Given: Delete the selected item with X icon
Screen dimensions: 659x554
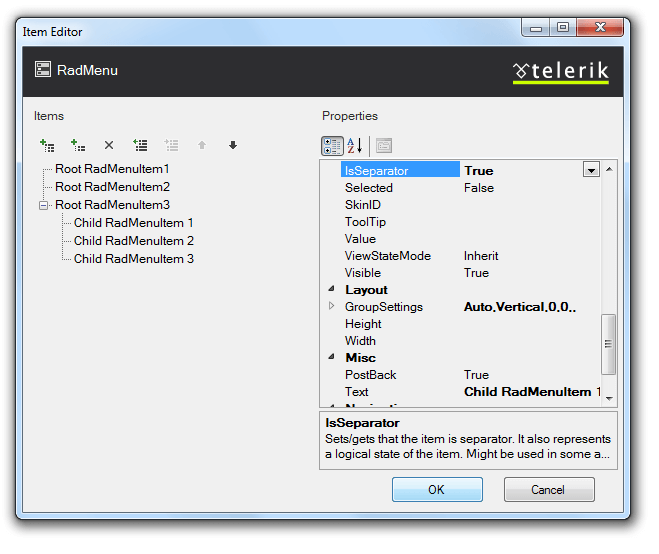Looking at the screenshot, I should coord(109,145).
